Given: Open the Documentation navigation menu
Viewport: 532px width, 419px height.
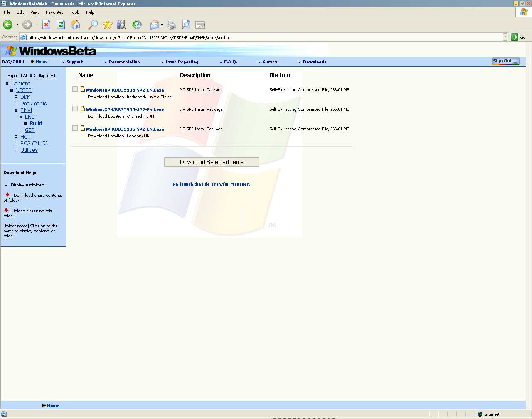Looking at the screenshot, I should click(122, 62).
